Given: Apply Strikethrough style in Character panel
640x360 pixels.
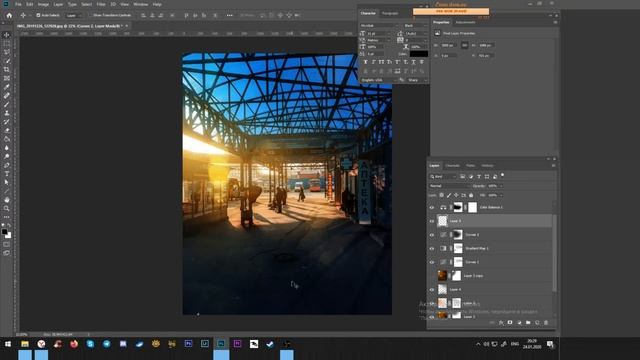Looking at the screenshot, I should point(422,62).
